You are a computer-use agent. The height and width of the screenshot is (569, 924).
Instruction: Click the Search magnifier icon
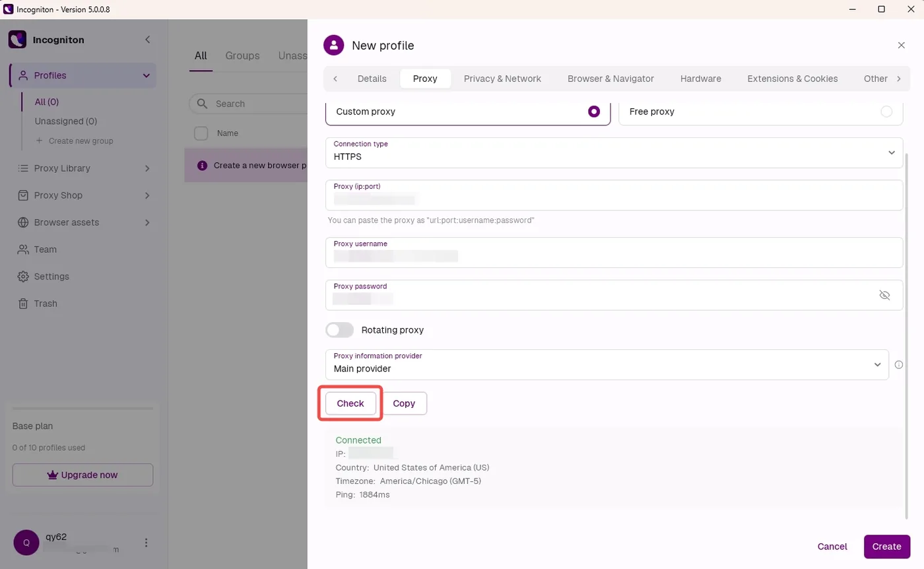pyautogui.click(x=203, y=104)
